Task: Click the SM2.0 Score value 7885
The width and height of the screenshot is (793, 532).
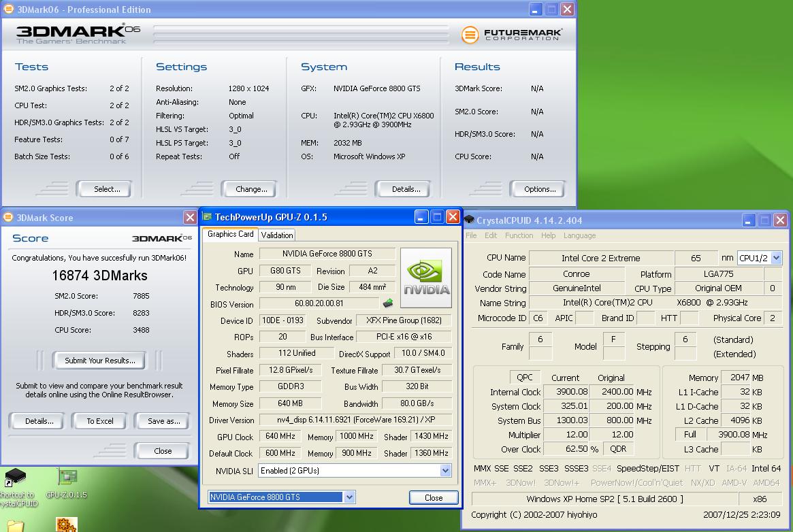Action: pyautogui.click(x=141, y=296)
